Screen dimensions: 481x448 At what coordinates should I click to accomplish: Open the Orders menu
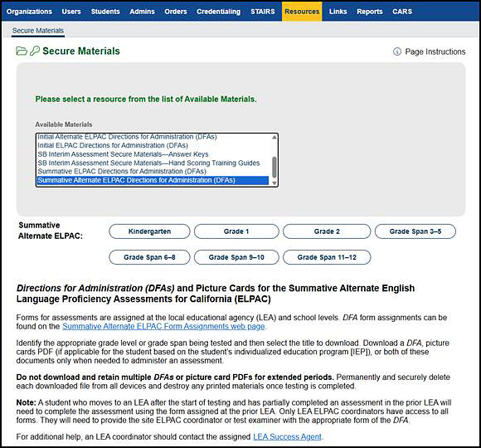pos(176,12)
